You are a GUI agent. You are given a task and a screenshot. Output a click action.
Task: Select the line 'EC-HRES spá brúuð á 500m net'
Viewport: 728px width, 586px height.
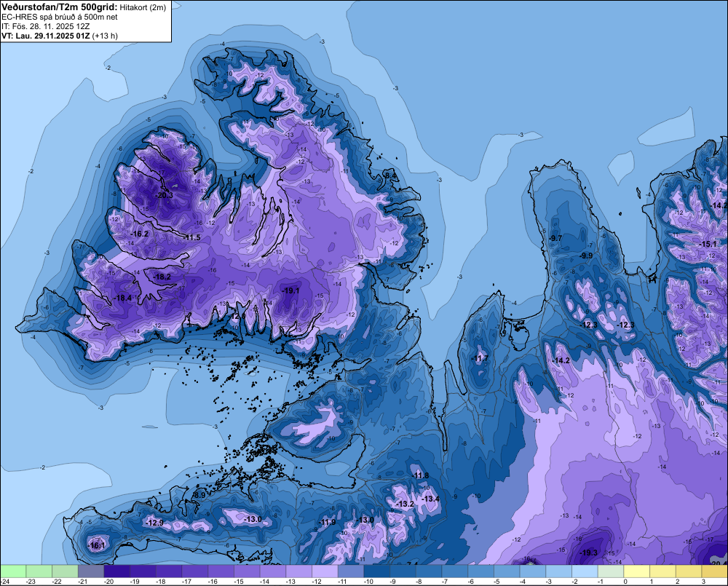coord(60,17)
